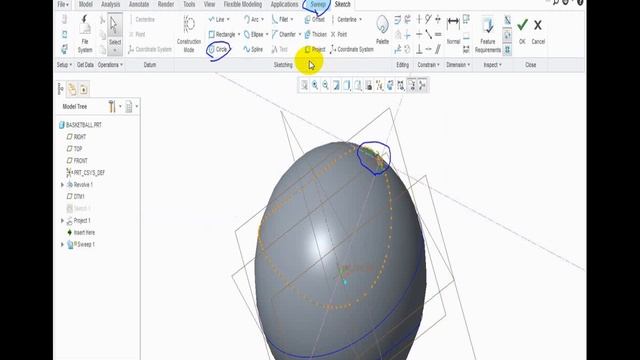Image resolution: width=640 pixels, height=360 pixels.
Task: Open the Annotate tab
Action: coord(139,4)
